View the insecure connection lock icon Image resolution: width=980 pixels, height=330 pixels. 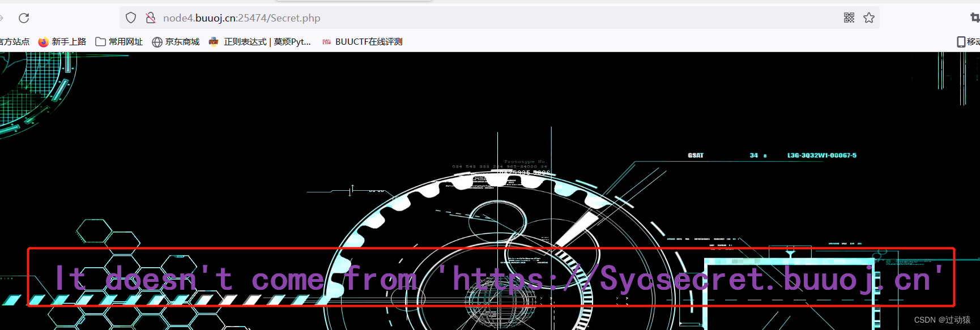tap(151, 18)
